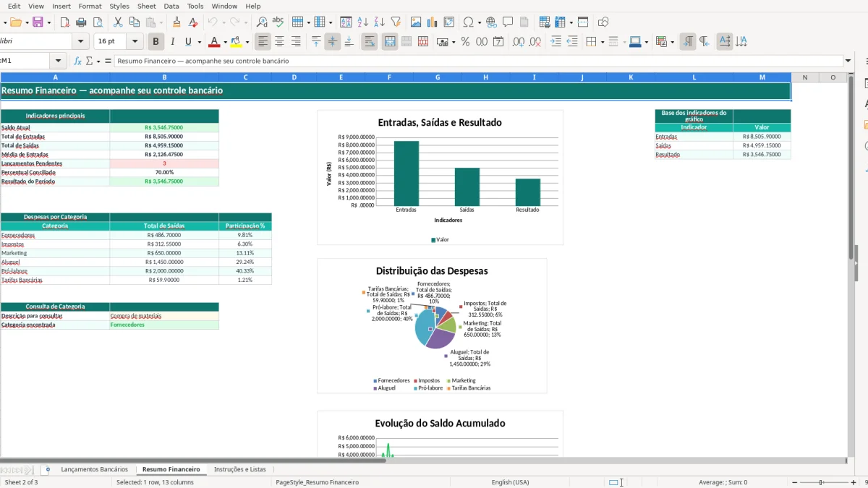Click the Sort dialog icon
This screenshot has height=488, width=868.
tap(346, 22)
